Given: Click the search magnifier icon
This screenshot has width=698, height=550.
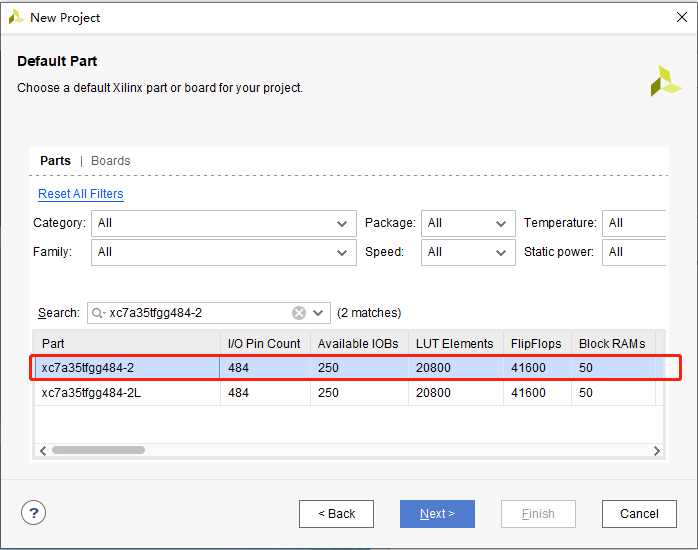Looking at the screenshot, I should tap(97, 313).
